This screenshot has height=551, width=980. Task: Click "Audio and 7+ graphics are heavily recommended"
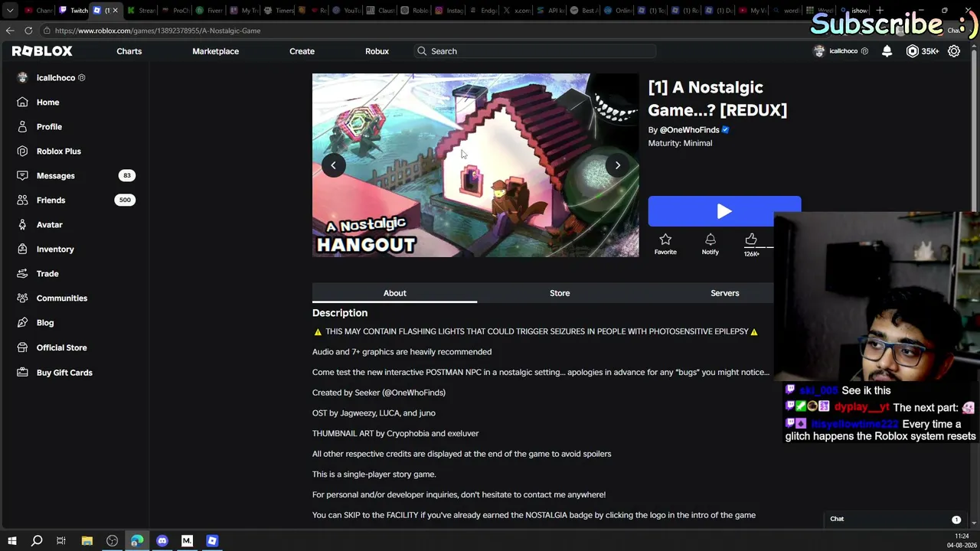click(x=402, y=352)
